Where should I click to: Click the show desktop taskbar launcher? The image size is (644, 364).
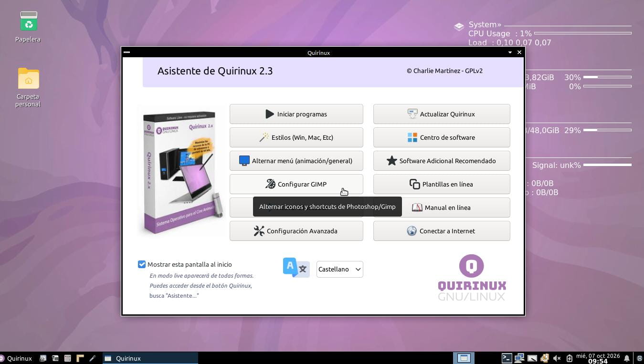click(43, 358)
